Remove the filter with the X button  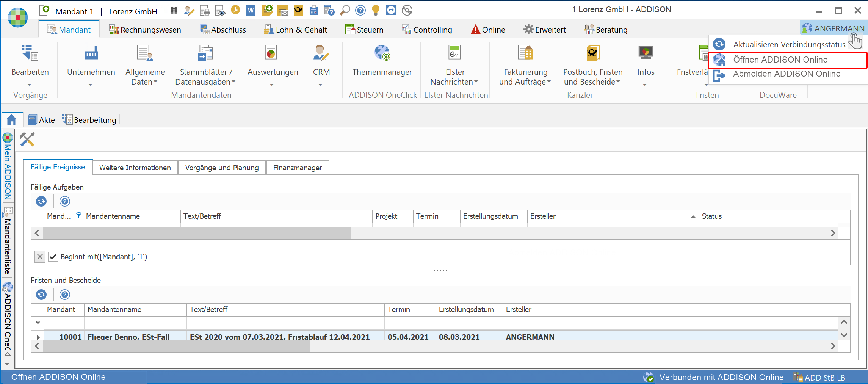[40, 257]
